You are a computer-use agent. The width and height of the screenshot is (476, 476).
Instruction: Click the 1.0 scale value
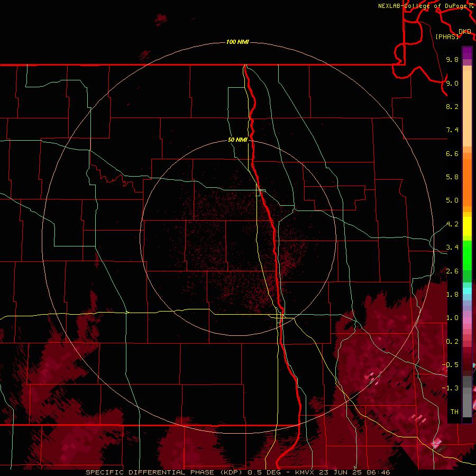click(x=452, y=318)
